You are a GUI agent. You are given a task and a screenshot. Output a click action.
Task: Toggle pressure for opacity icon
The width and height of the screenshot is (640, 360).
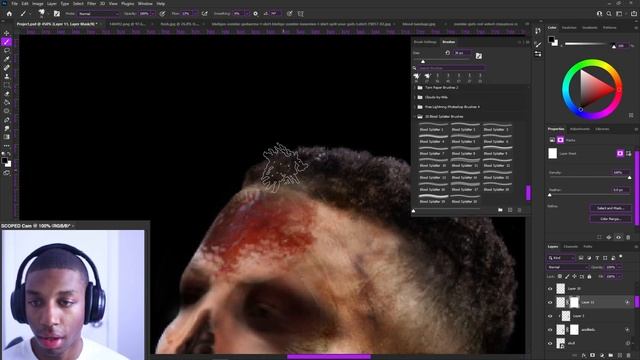click(x=162, y=13)
